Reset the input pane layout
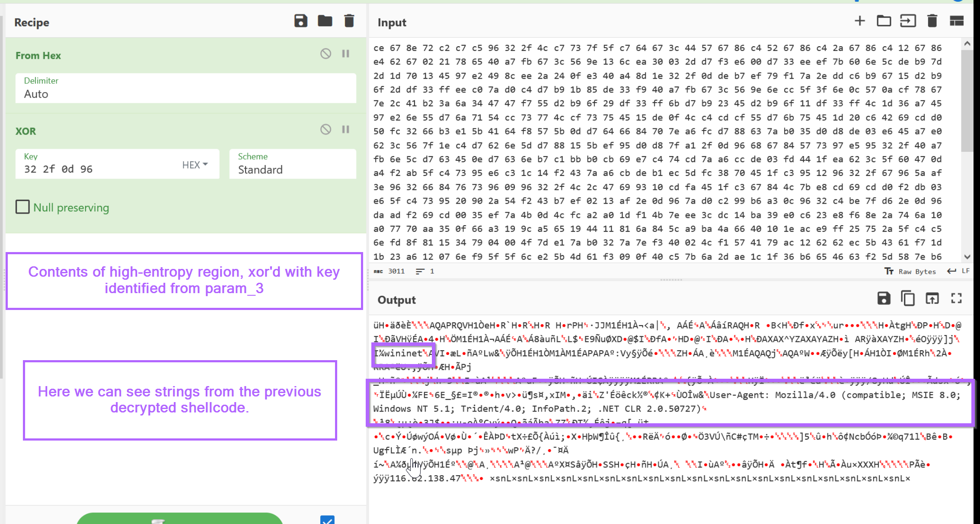Image resolution: width=980 pixels, height=524 pixels. click(956, 21)
